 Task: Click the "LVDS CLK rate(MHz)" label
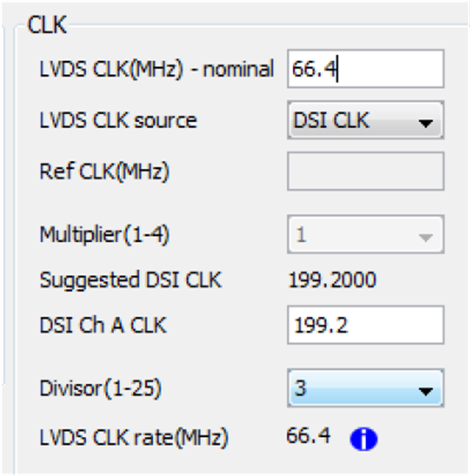[x=134, y=439]
